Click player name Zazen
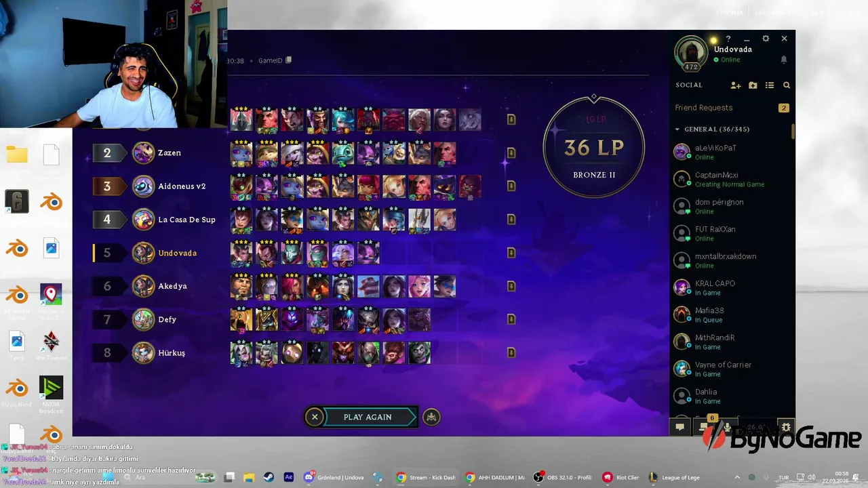 coord(170,153)
